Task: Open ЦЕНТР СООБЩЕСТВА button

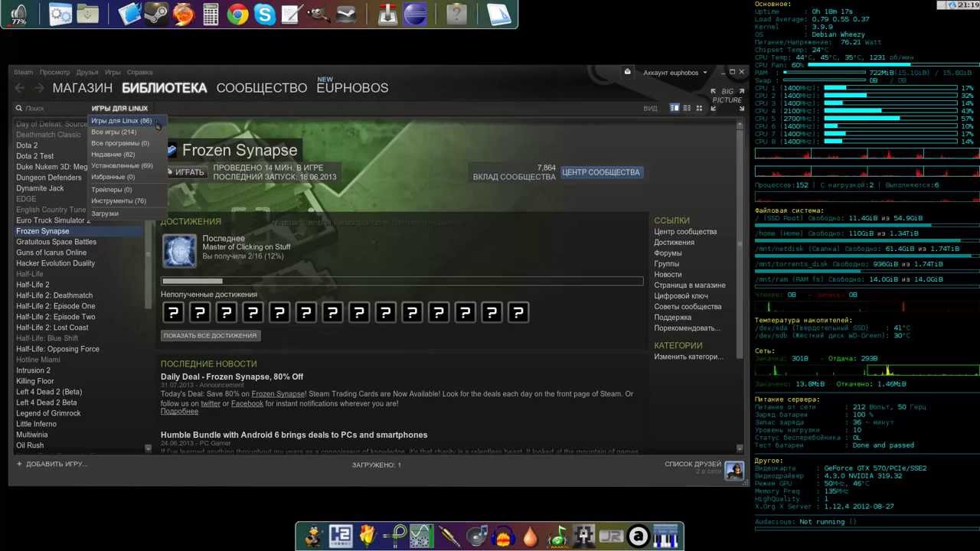Action: [x=601, y=172]
